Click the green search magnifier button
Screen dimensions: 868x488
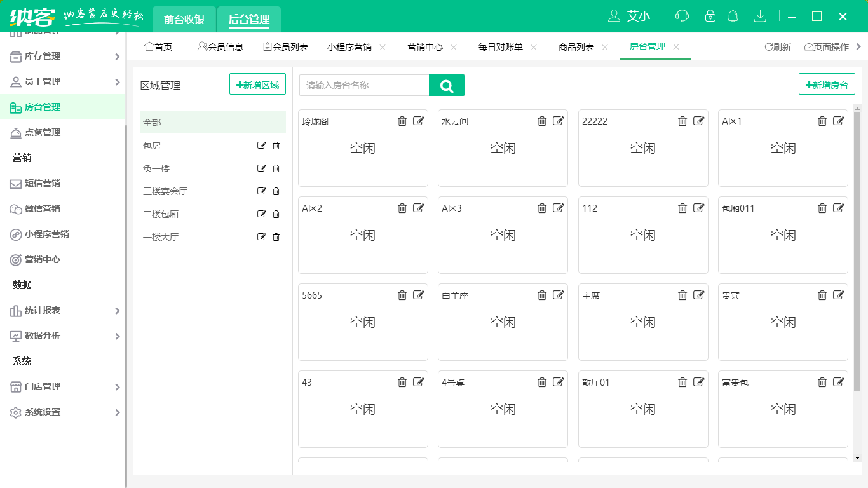(x=447, y=85)
